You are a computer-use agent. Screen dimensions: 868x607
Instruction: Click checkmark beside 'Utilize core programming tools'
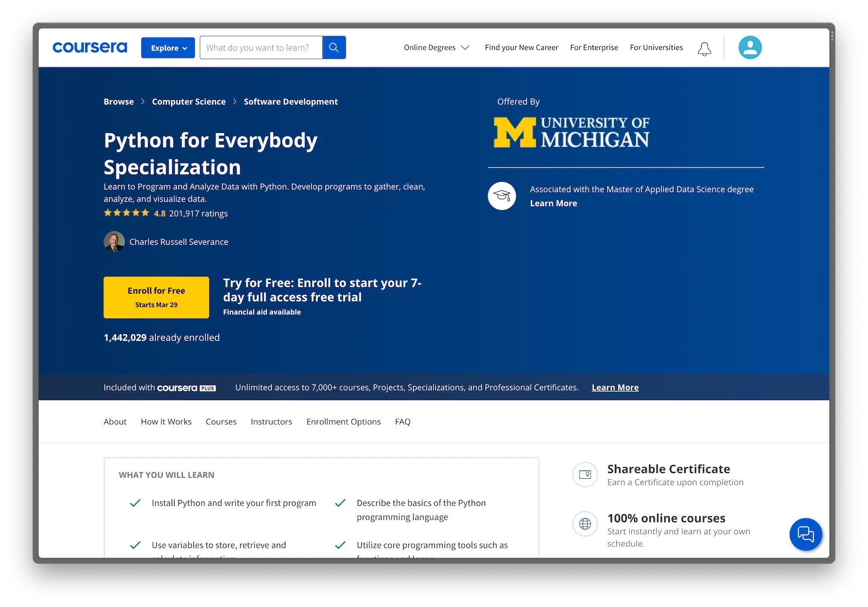(x=340, y=545)
